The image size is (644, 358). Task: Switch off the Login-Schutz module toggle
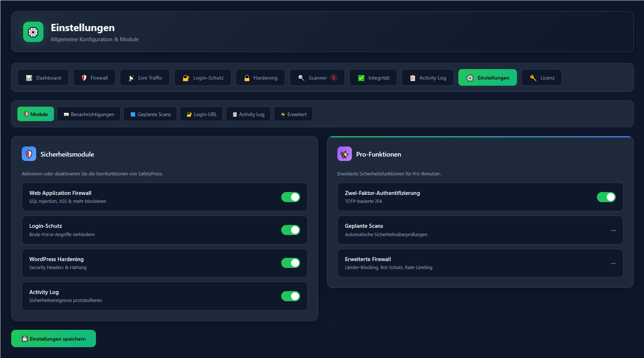point(290,230)
